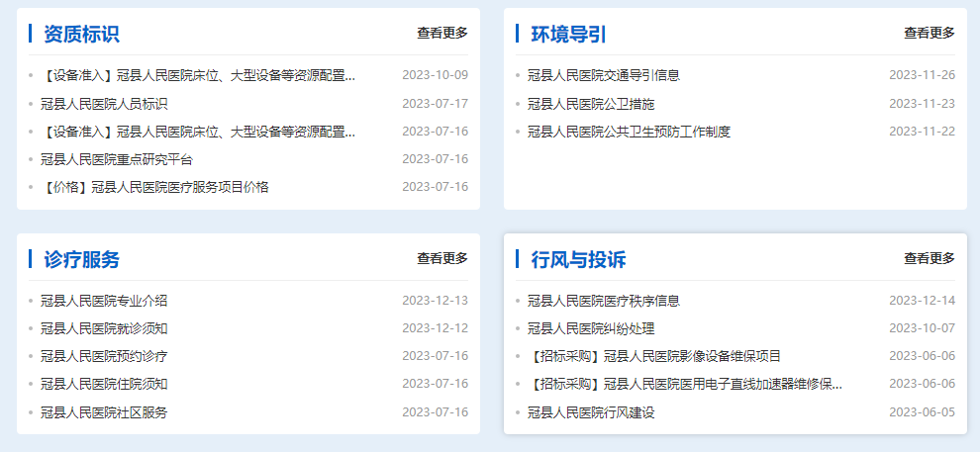Click the date 2023-11-26
This screenshot has height=452, width=980.
tap(922, 75)
